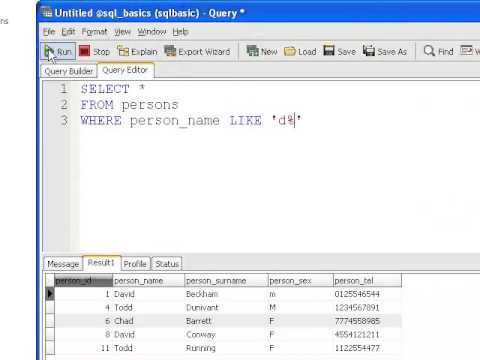This screenshot has height=360, width=480.
Task: Show the Profile tab
Action: (x=135, y=264)
